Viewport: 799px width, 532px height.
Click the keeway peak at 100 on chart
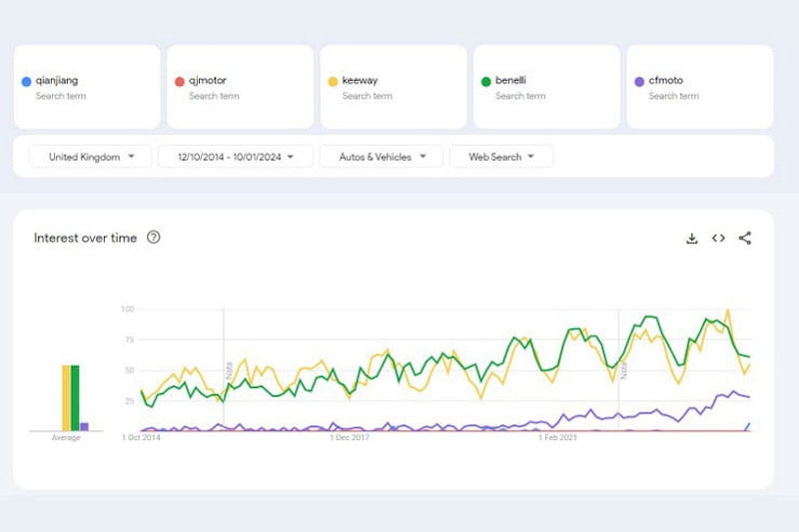coord(728,309)
